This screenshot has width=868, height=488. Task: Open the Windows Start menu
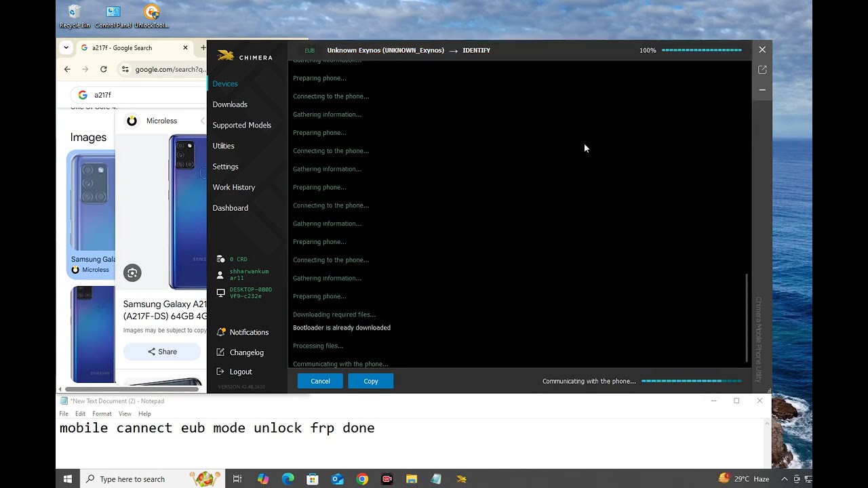coord(68,479)
